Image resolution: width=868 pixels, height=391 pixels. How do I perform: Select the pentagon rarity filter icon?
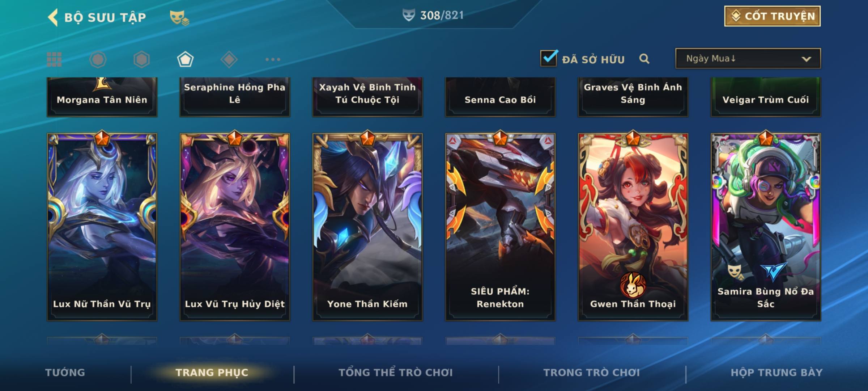(x=185, y=59)
